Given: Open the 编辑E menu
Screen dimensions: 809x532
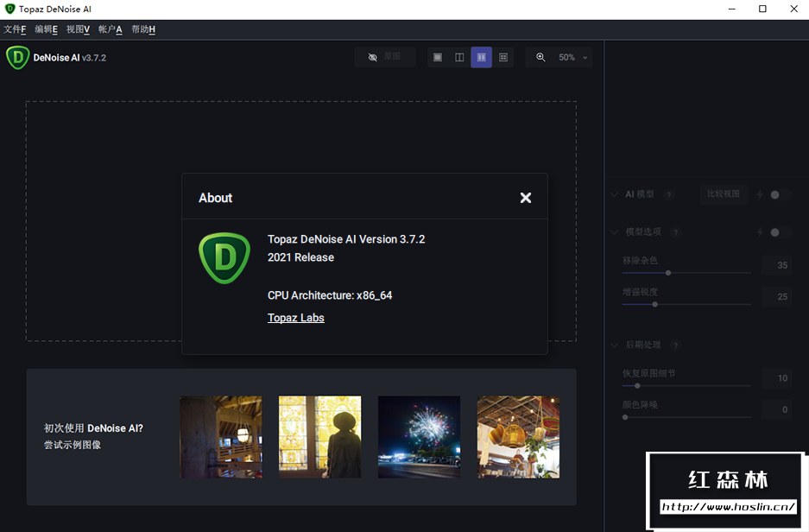Looking at the screenshot, I should [47, 29].
